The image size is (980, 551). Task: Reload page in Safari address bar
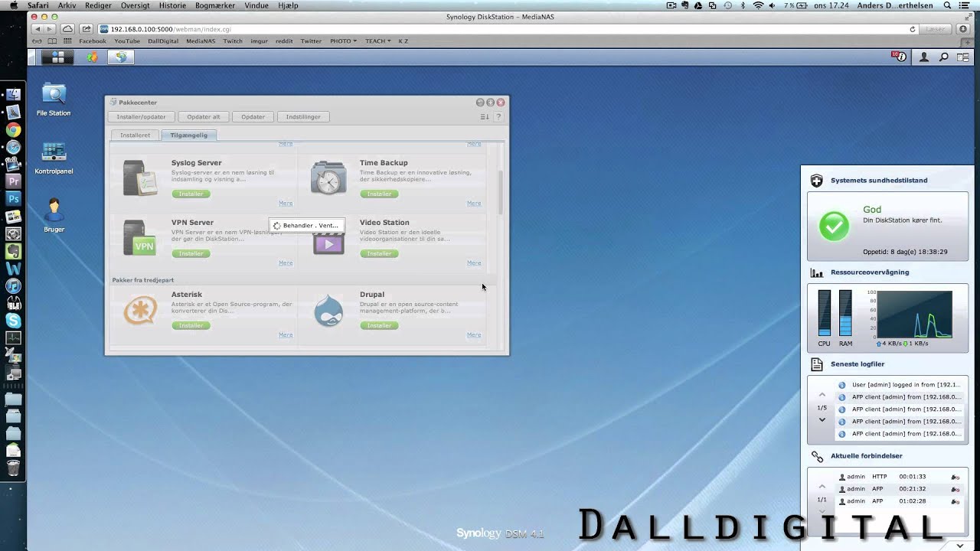[x=912, y=29]
